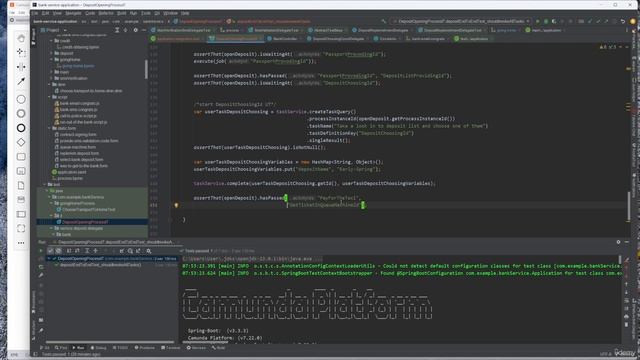Create a group from the palette
The image size is (640, 360).
pyautogui.click(x=21, y=229)
